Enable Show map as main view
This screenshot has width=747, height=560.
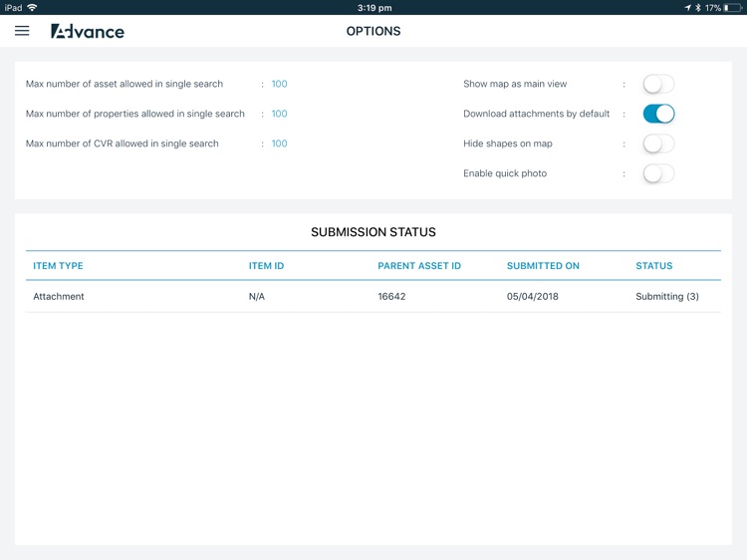pos(658,84)
